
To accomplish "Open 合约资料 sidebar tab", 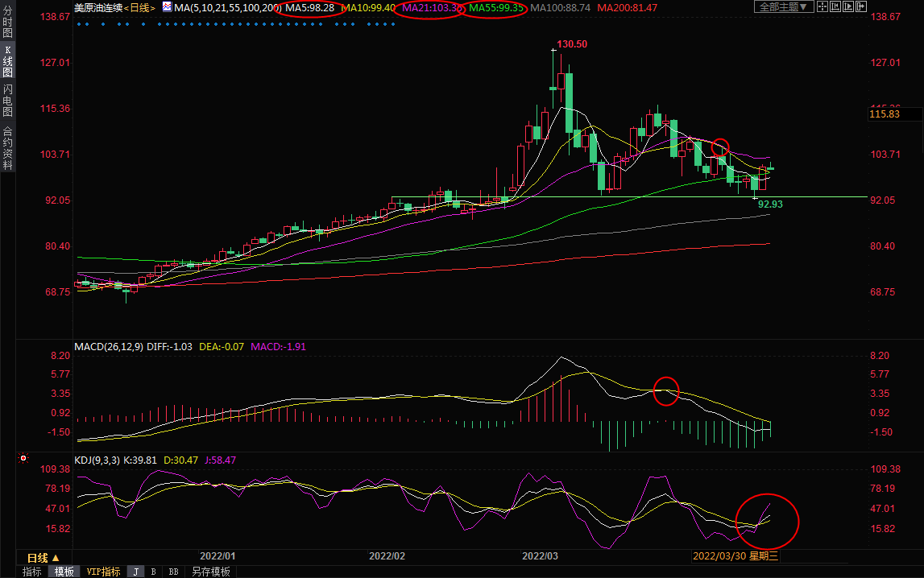I will [x=7, y=148].
